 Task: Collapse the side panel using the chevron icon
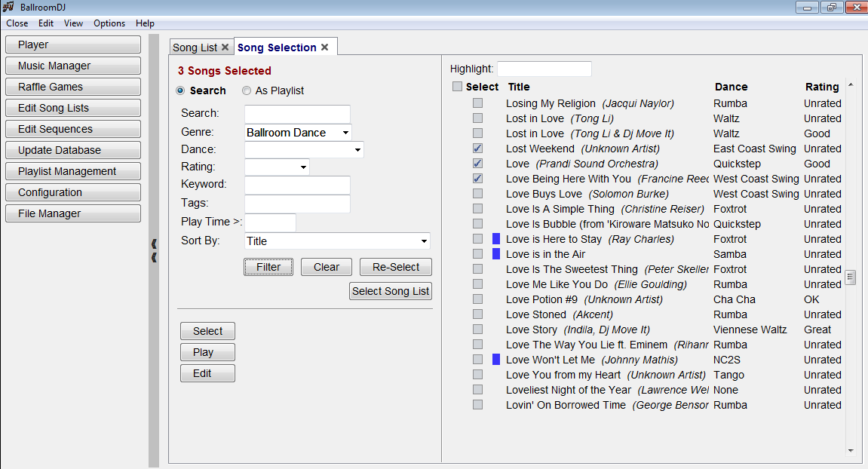coord(153,244)
